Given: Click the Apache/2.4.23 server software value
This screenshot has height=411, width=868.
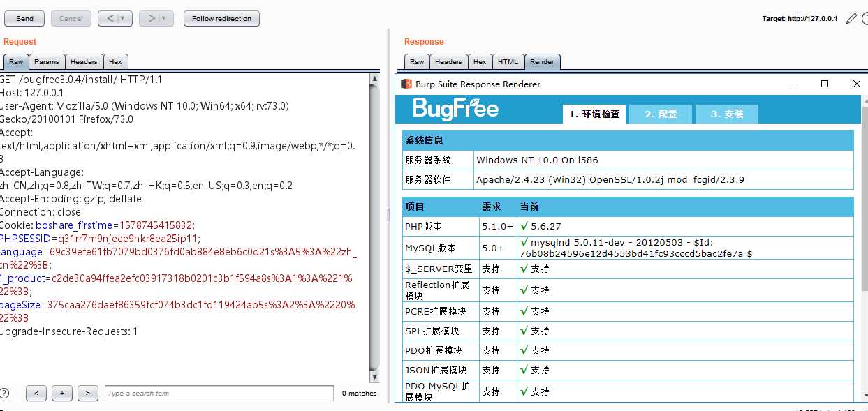Looking at the screenshot, I should tap(610, 179).
